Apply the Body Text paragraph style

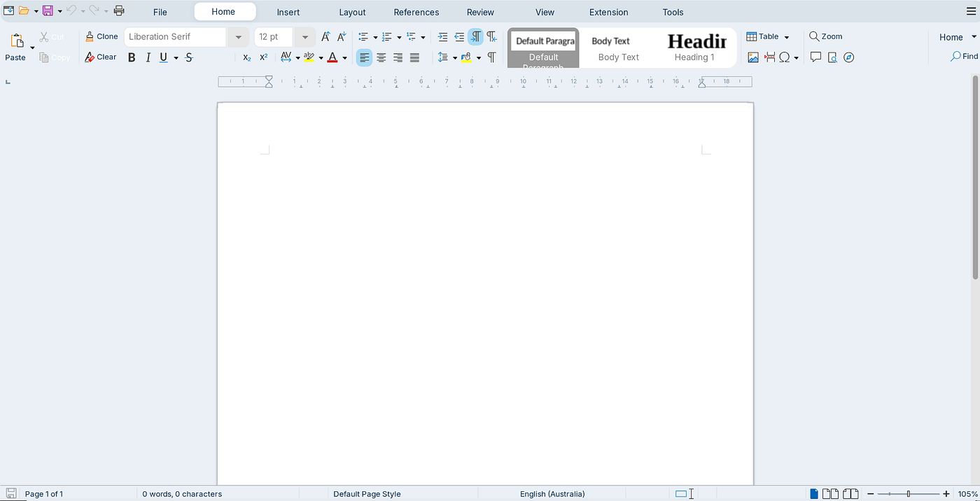tap(619, 48)
